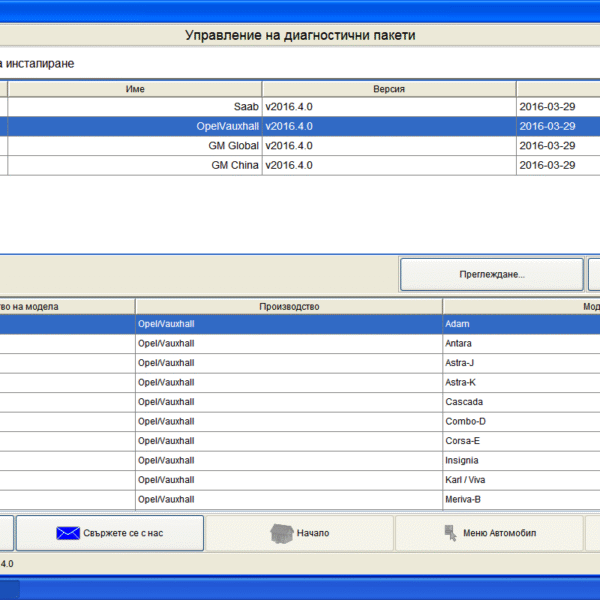Image resolution: width=600 pixels, height=600 pixels.
Task: Click the на модела column header
Action: point(67,307)
